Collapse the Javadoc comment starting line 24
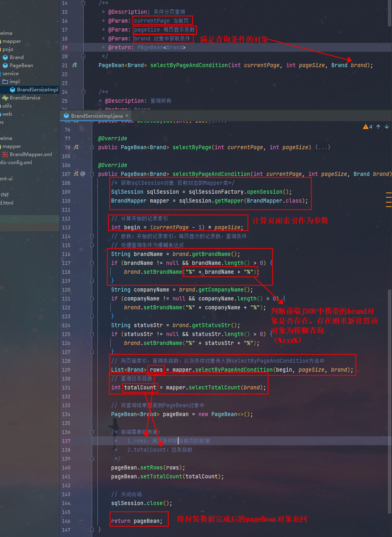392x537 pixels. [83, 92]
